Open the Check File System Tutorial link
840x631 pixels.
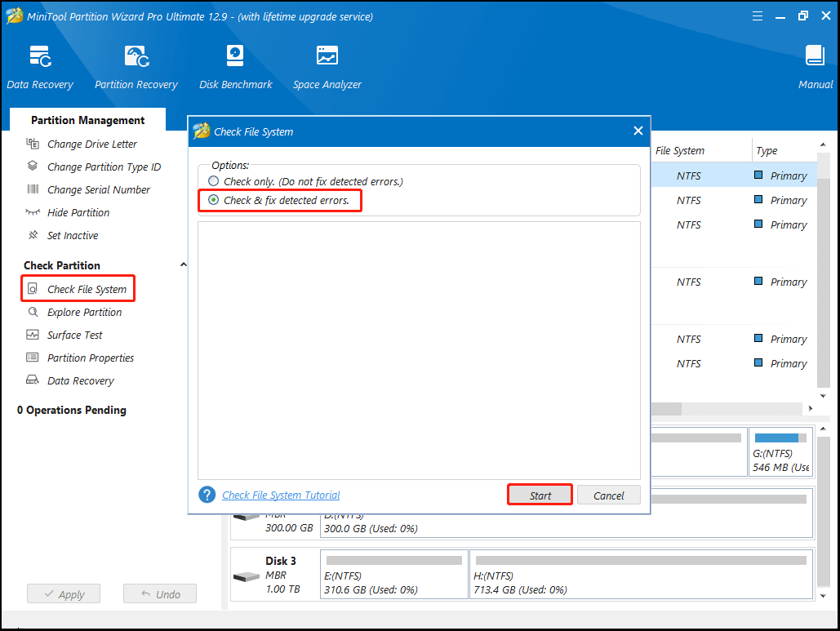(x=281, y=495)
